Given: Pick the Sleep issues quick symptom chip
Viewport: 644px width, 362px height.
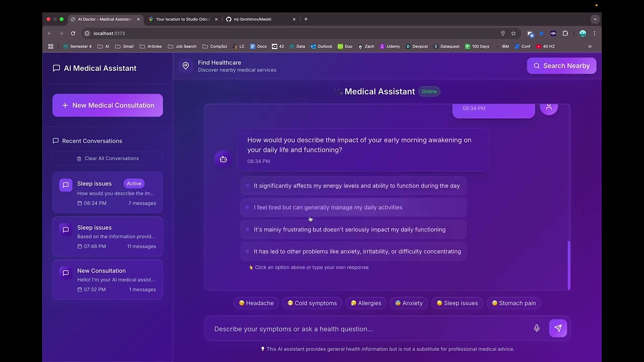Looking at the screenshot, I should click(457, 303).
